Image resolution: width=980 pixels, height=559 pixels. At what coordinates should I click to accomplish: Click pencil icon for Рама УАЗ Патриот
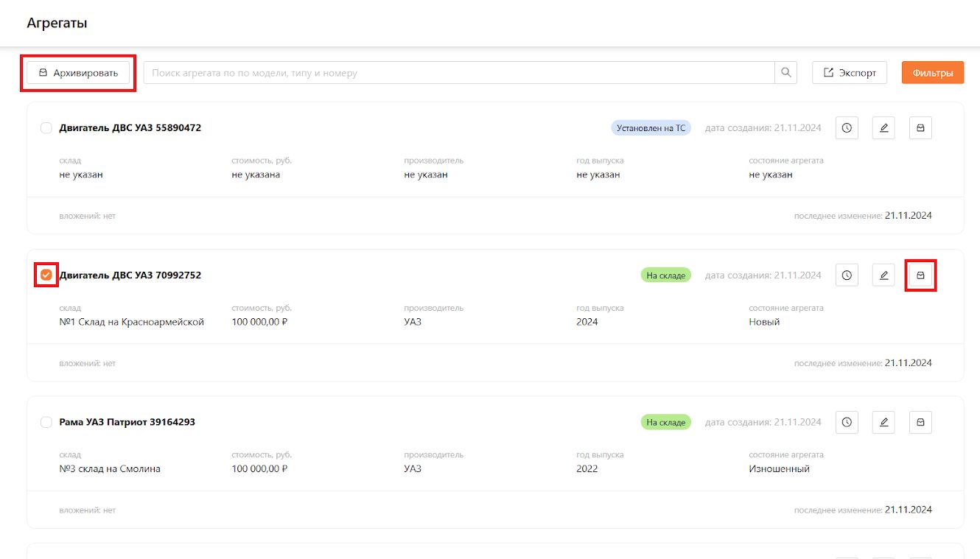click(883, 422)
